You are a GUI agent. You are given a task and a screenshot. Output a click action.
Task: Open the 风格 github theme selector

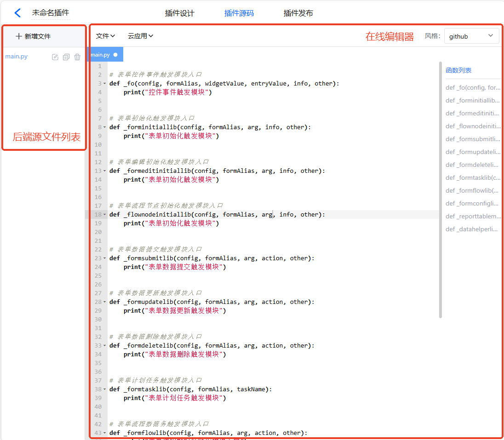[471, 36]
